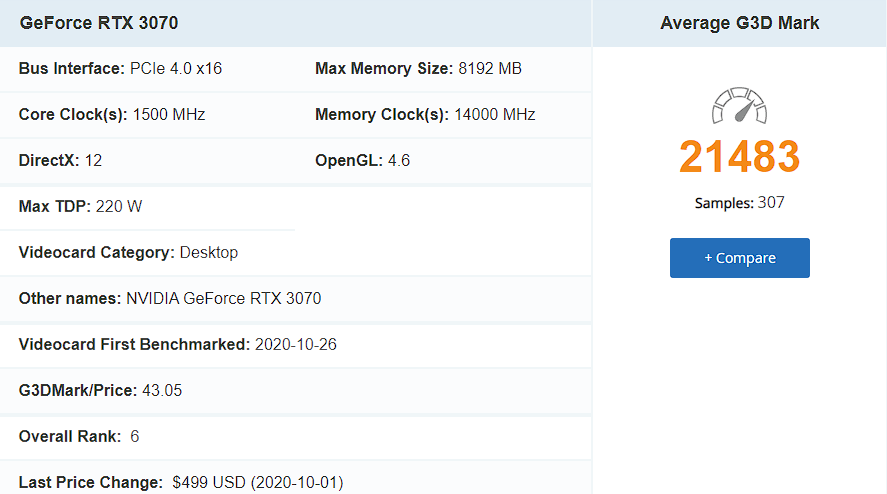This screenshot has height=494, width=887.
Task: Click the speedometer gauge icon
Action: click(x=739, y=105)
